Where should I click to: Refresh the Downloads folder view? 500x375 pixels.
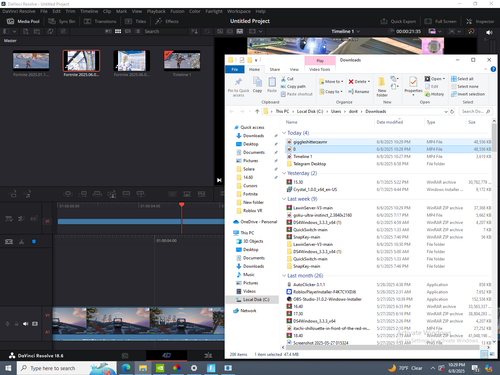452,112
